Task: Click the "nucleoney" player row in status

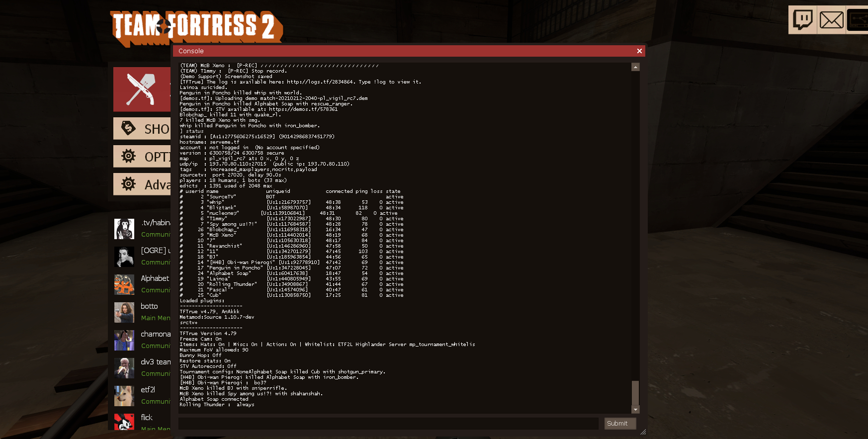Action: [288, 213]
